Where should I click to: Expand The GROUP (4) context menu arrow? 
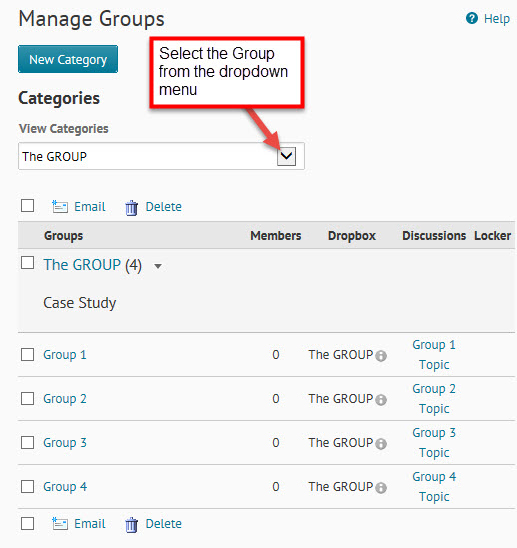(158, 266)
